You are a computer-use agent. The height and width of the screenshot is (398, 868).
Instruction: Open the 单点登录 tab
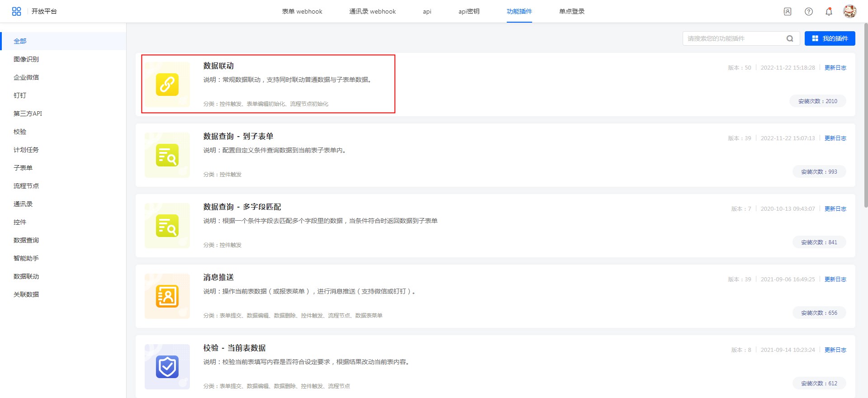click(571, 11)
